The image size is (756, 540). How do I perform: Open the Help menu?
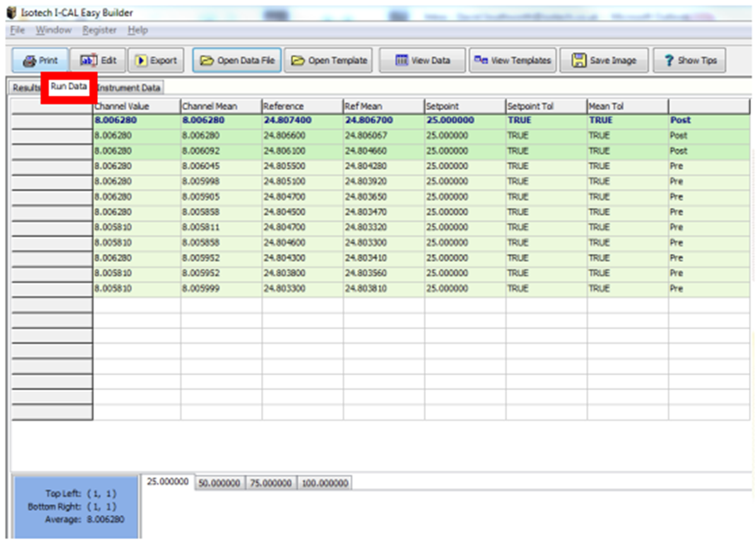pos(138,29)
